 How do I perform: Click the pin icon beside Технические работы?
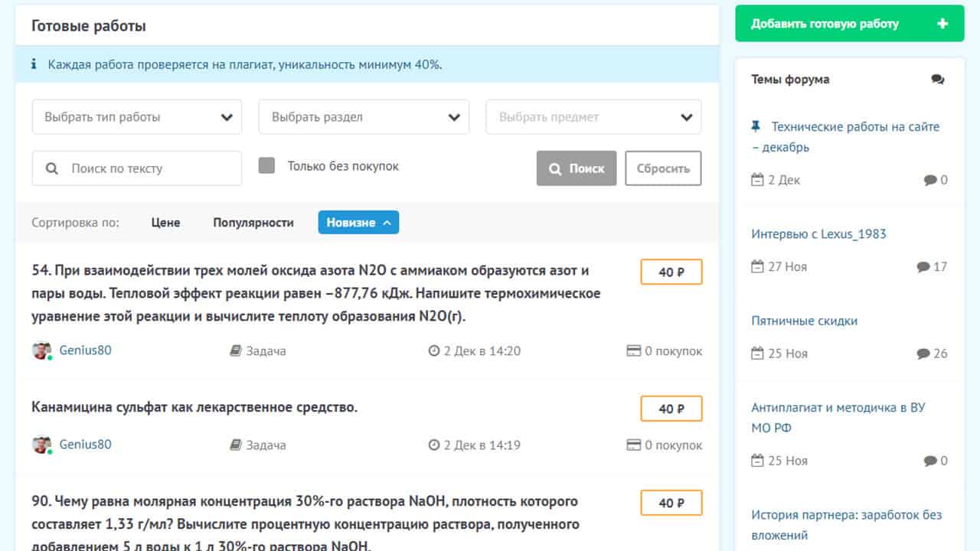pos(756,126)
